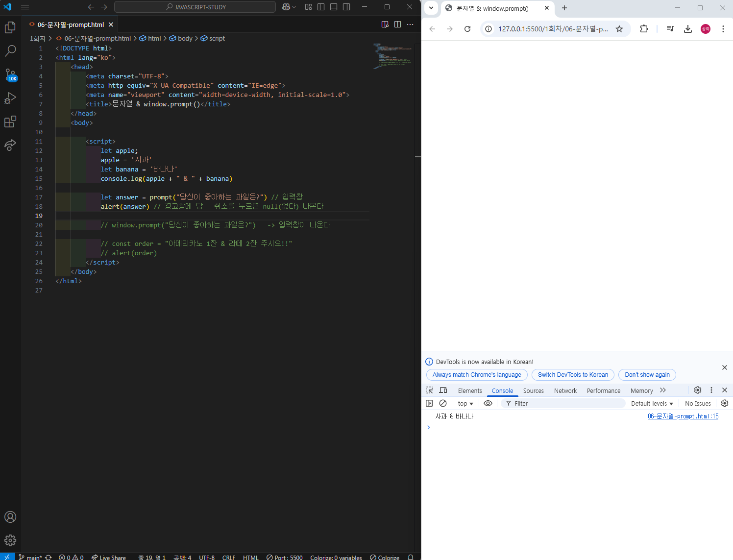The width and height of the screenshot is (733, 560).
Task: Bookmark this page with the star icon
Action: coord(619,29)
